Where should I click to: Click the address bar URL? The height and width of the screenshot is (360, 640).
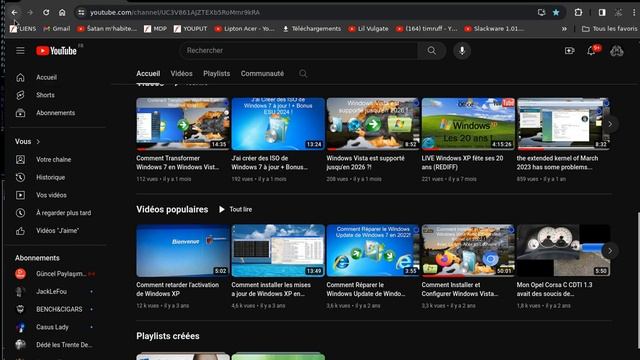175,13
